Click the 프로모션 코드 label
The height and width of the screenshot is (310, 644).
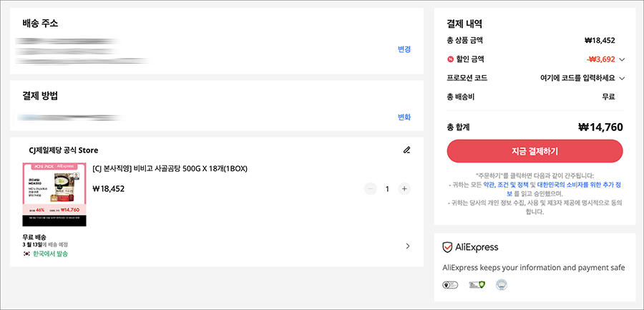pyautogui.click(x=467, y=78)
